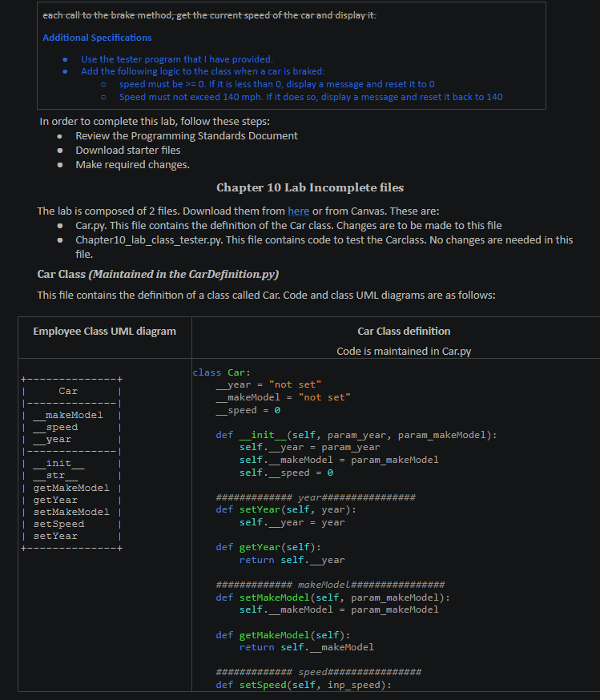
Task: Click '__str__' in the UML diagram
Action: coord(55,476)
